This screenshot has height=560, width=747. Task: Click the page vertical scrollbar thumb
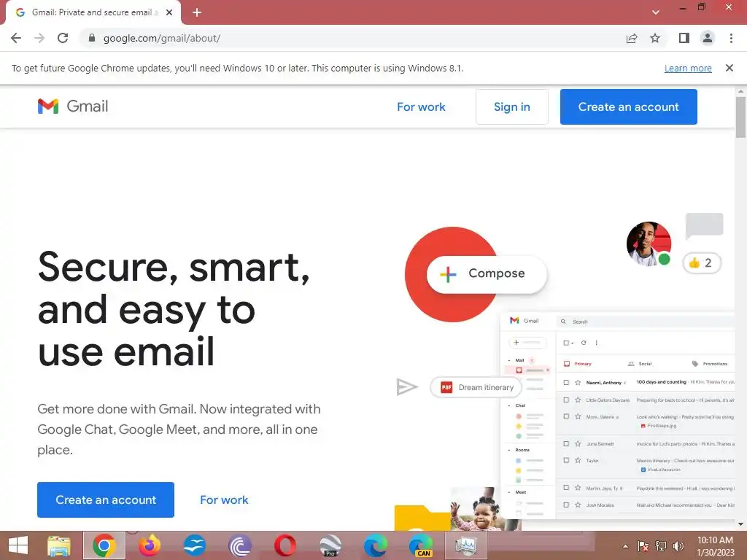[740, 117]
